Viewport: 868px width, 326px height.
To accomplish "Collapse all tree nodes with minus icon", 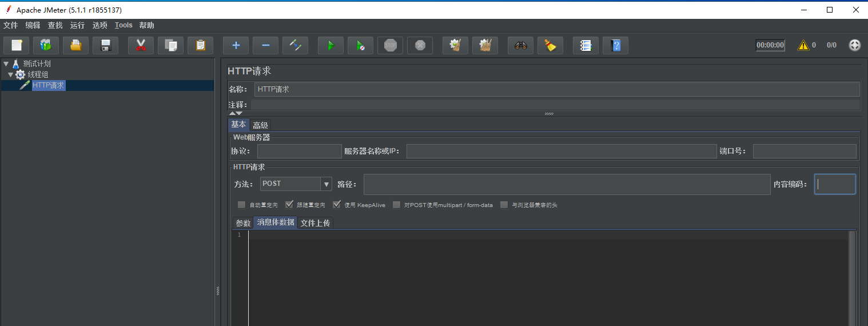I will point(265,45).
